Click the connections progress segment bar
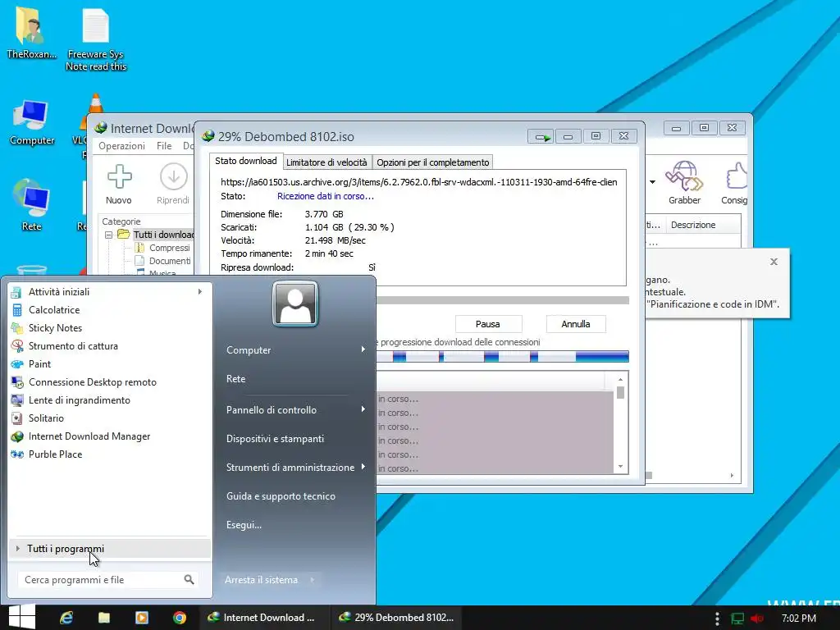Screen dimensions: 840x630 coord(503,356)
